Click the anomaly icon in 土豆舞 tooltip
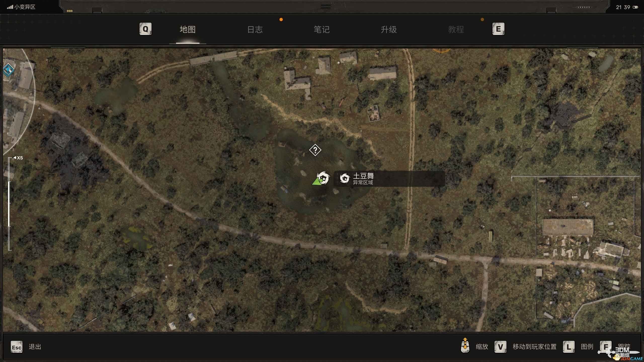 345,178
